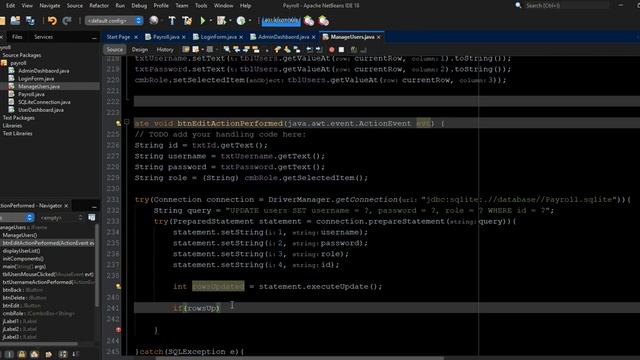This screenshot has width=640, height=360.
Task: Switch to the History view
Action: tap(165, 50)
